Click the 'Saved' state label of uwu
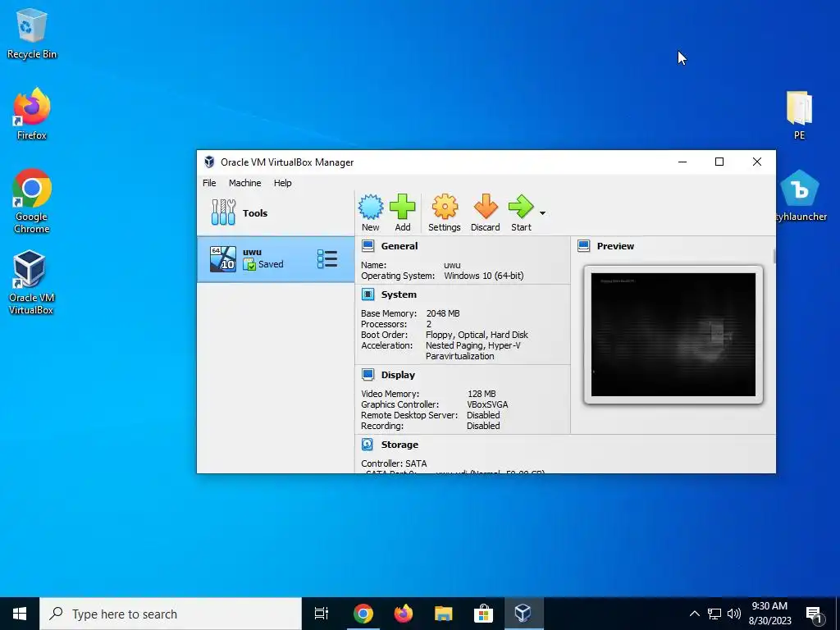This screenshot has width=840, height=630. pyautogui.click(x=271, y=264)
